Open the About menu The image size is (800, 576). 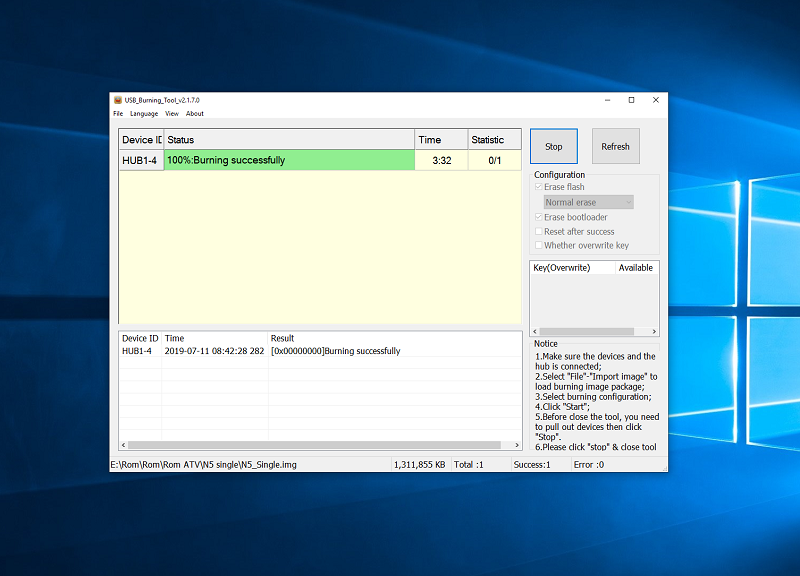195,114
